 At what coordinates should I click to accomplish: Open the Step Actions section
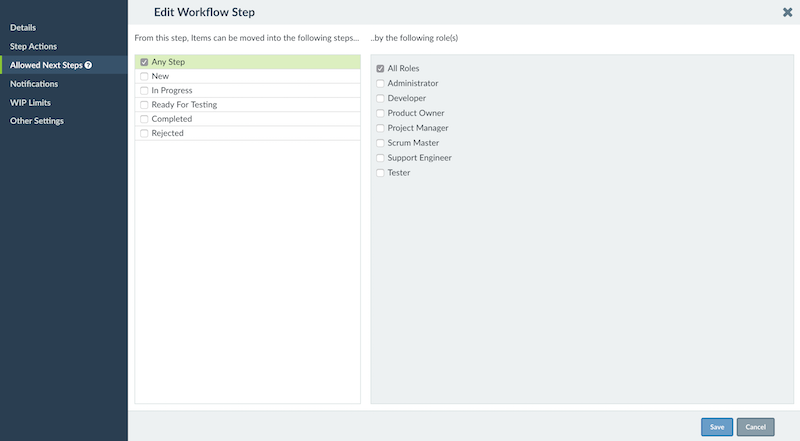(x=34, y=46)
